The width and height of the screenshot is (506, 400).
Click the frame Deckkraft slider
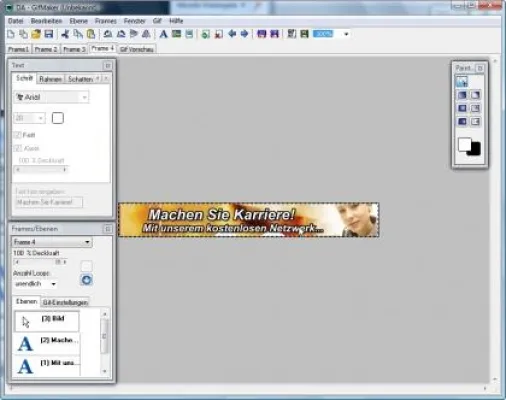(x=40, y=262)
